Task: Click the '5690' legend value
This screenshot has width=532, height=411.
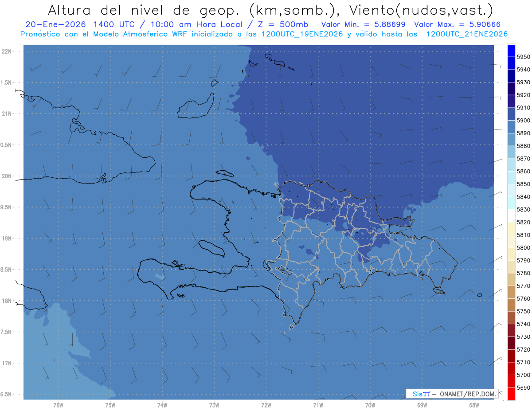Action: coord(523,388)
